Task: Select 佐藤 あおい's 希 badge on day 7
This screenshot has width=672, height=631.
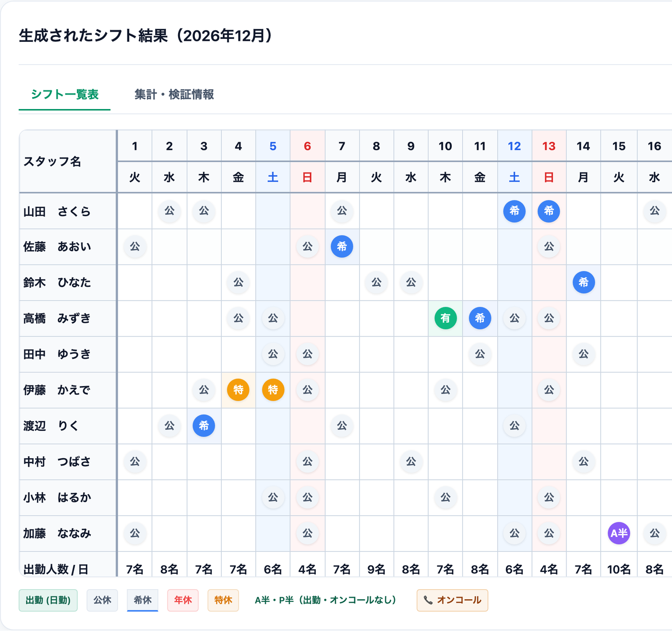Action: [x=342, y=246]
